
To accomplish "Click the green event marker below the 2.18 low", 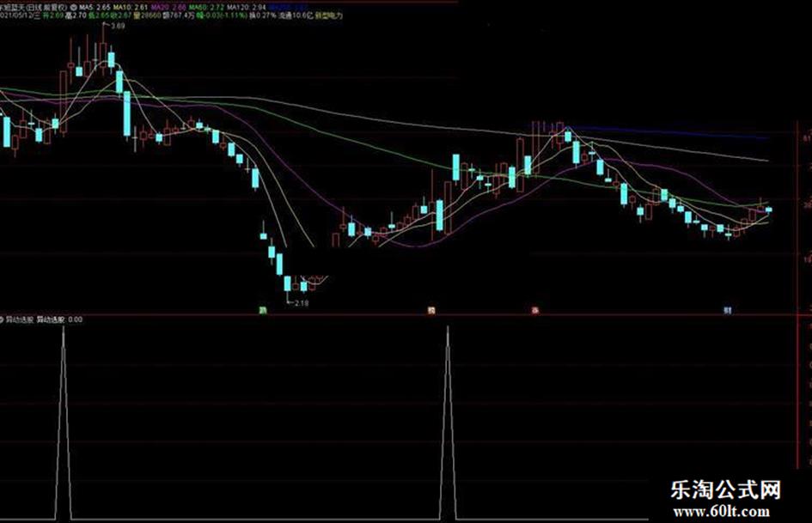I will pos(263,311).
